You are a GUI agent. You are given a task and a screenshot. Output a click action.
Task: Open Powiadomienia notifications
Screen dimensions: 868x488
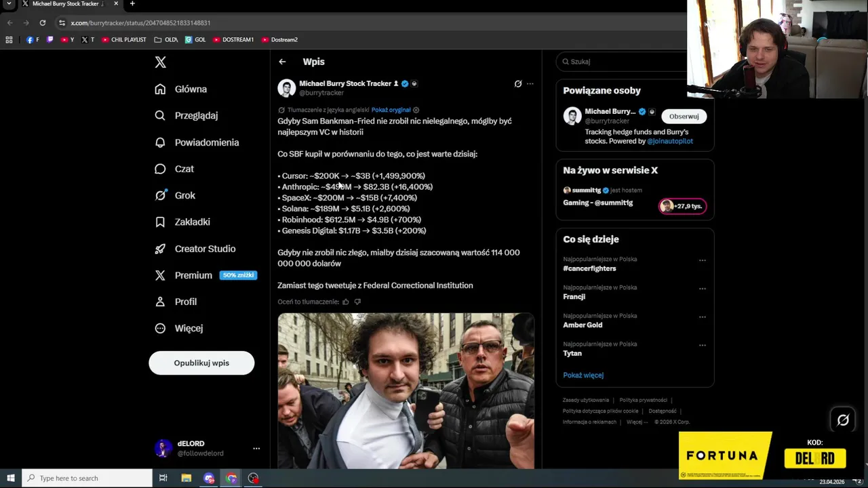[x=197, y=142]
